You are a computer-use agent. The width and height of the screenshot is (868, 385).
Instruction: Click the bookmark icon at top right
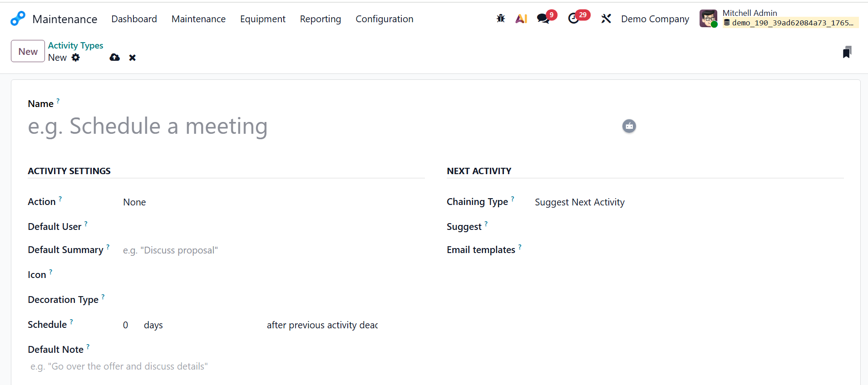pos(847,52)
